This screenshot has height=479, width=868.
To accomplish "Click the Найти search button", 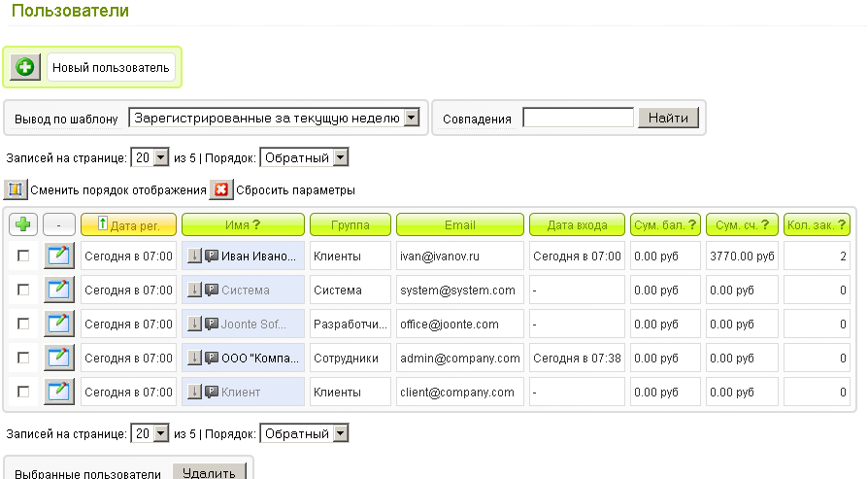I will click(x=668, y=118).
